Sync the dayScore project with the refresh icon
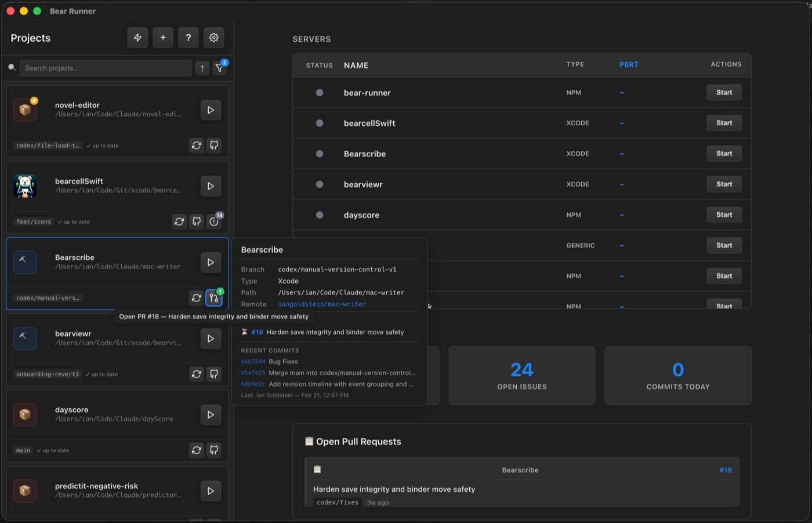812x523 pixels. coord(197,450)
